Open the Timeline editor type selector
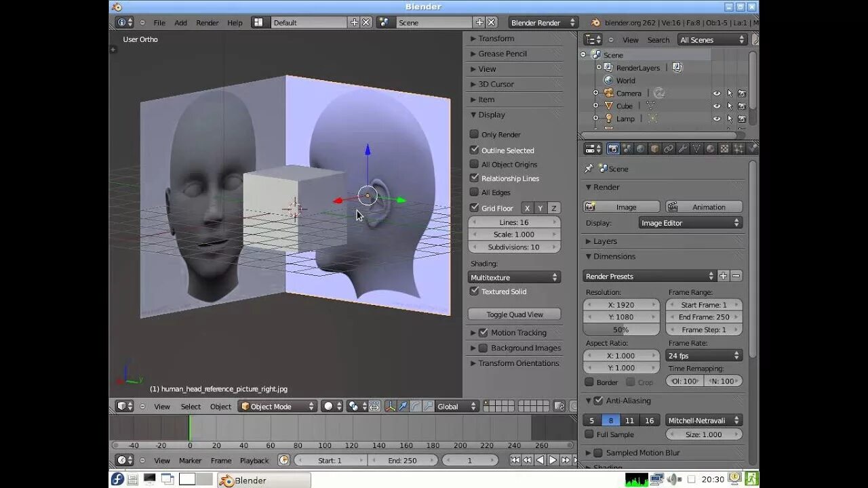Screen dimensions: 868x488 tap(125, 460)
